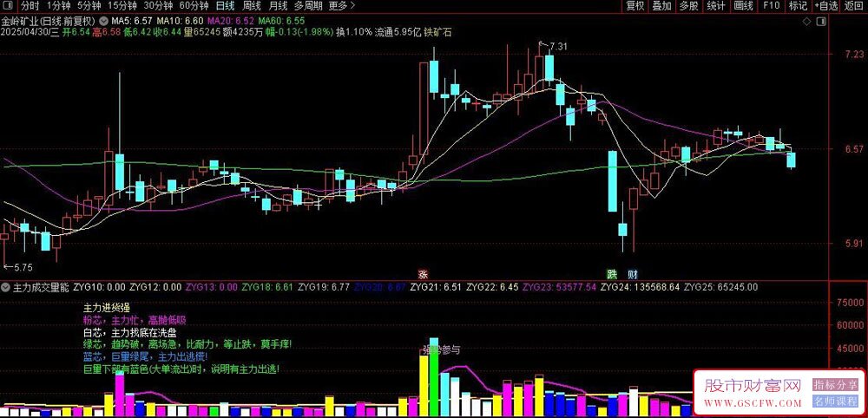Screen dimensions: 868x418
Task: Click the 流通5.95亿 float value
Action: (x=398, y=32)
